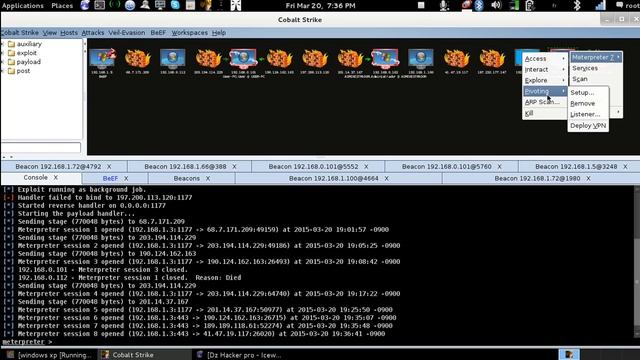The height and width of the screenshot is (360, 640).
Task: Close the Beacons tab
Action: point(208,178)
